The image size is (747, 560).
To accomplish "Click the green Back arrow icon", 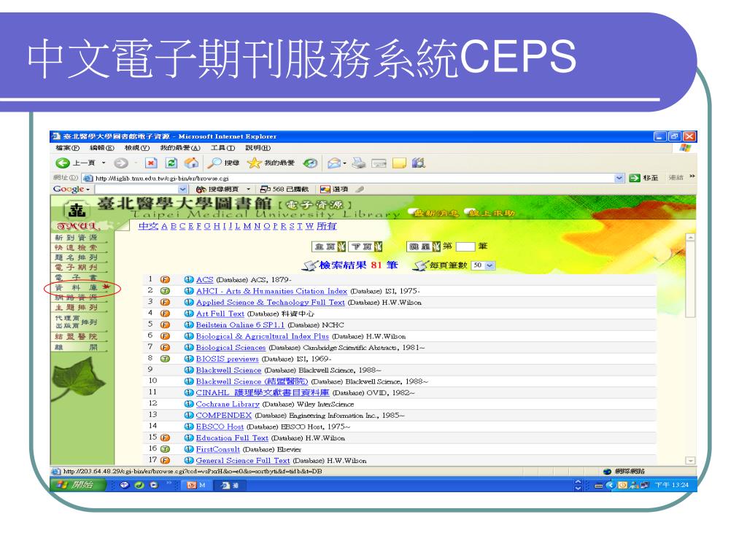I will tap(63, 163).
